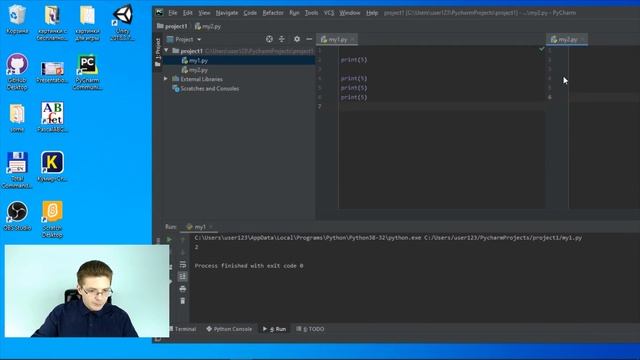Clear Run output with the trash icon
The height and width of the screenshot is (360, 640).
click(182, 301)
